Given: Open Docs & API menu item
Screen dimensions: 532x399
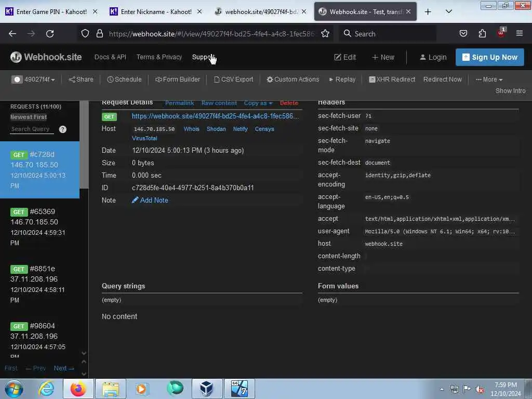Looking at the screenshot, I should coord(110,57).
